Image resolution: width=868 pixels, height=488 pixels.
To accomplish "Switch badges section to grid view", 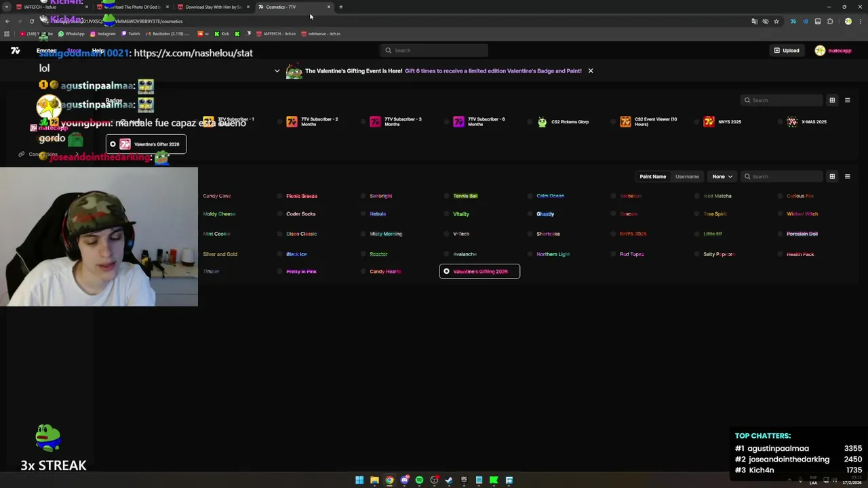I will [832, 100].
